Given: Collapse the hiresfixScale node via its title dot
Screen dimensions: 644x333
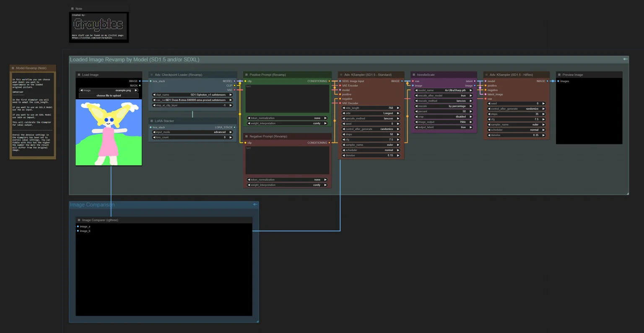Looking at the screenshot, I should 414,75.
